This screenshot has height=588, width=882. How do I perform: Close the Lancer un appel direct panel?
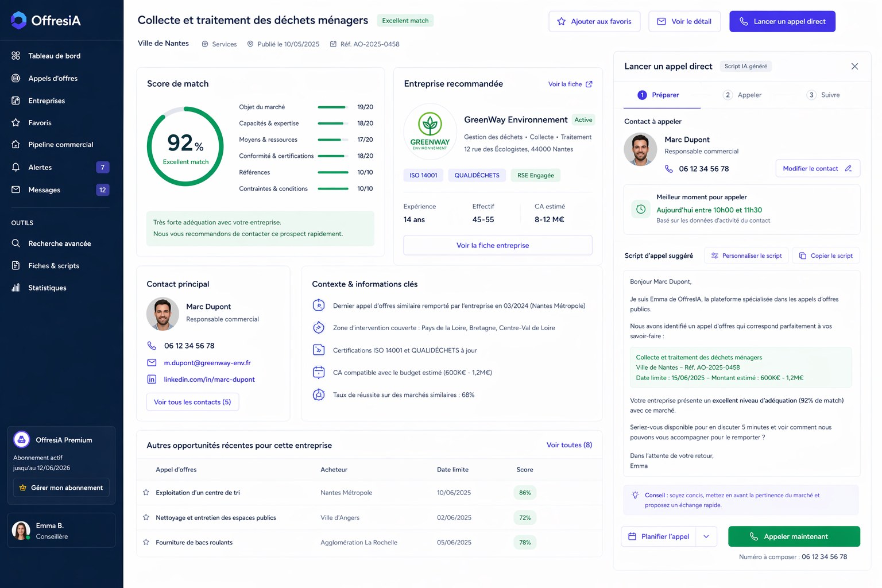click(x=854, y=67)
